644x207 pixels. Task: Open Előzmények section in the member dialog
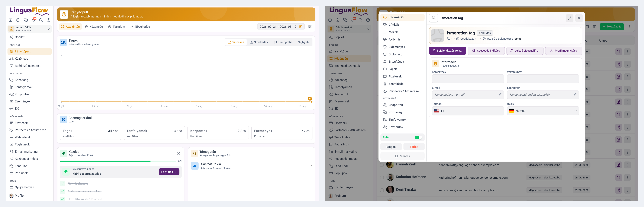[403, 47]
